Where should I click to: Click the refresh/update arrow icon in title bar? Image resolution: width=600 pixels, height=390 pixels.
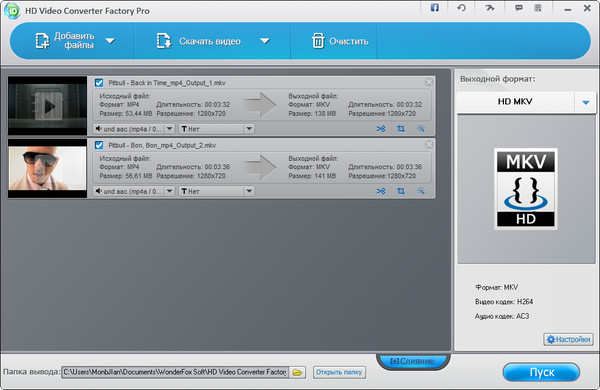[461, 8]
